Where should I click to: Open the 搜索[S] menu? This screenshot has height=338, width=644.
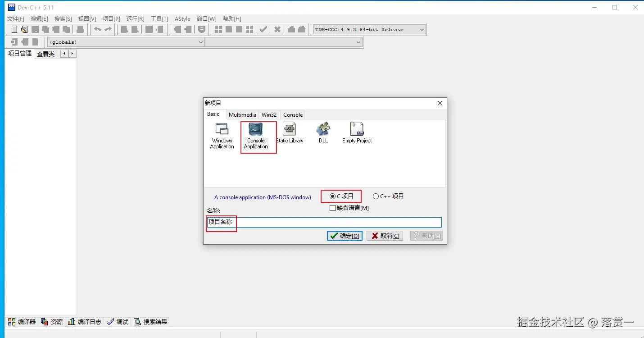63,18
